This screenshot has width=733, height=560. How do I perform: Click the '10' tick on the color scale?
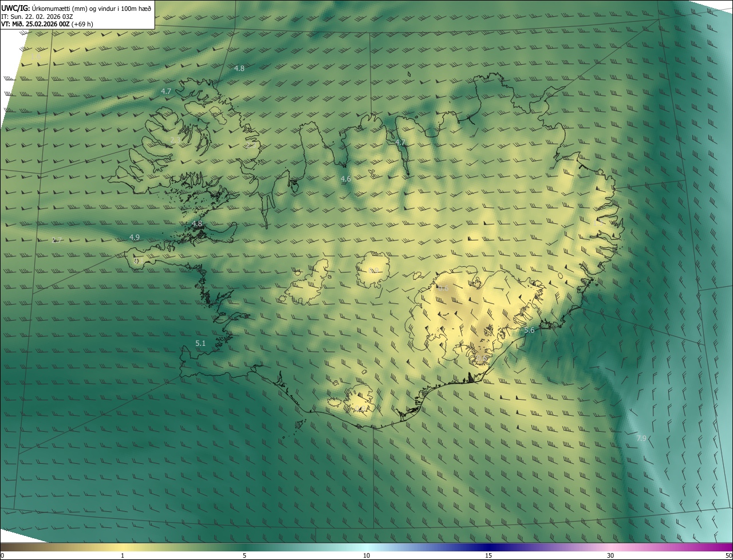pos(366,555)
